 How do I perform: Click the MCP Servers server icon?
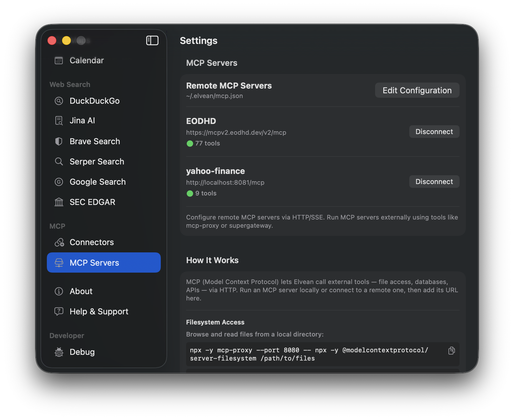[59, 263]
